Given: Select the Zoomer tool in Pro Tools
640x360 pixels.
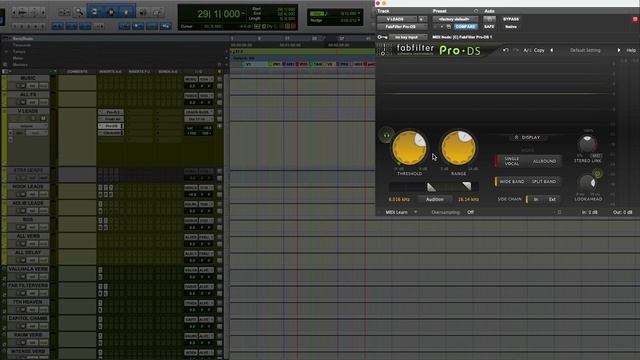Looking at the screenshot, I should (79, 12).
